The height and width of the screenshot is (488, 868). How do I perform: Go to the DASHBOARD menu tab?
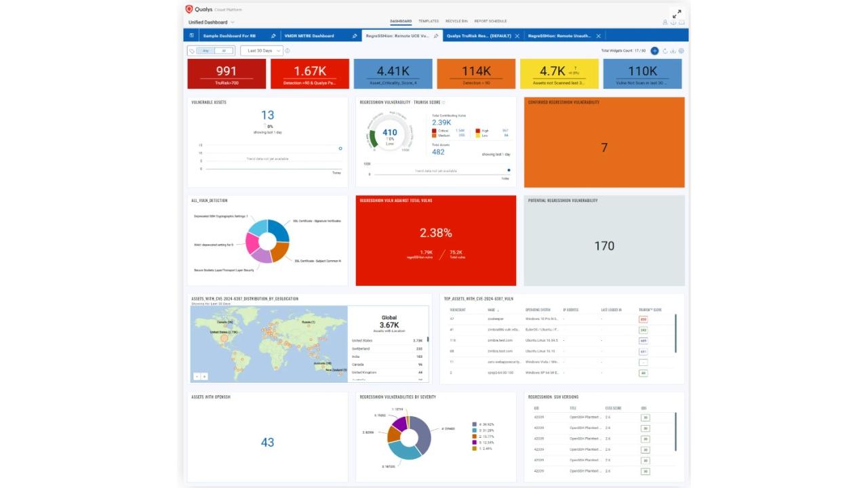401,22
